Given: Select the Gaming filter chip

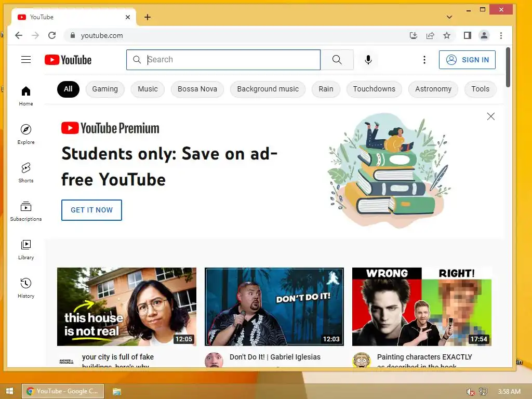Looking at the screenshot, I should tap(105, 89).
